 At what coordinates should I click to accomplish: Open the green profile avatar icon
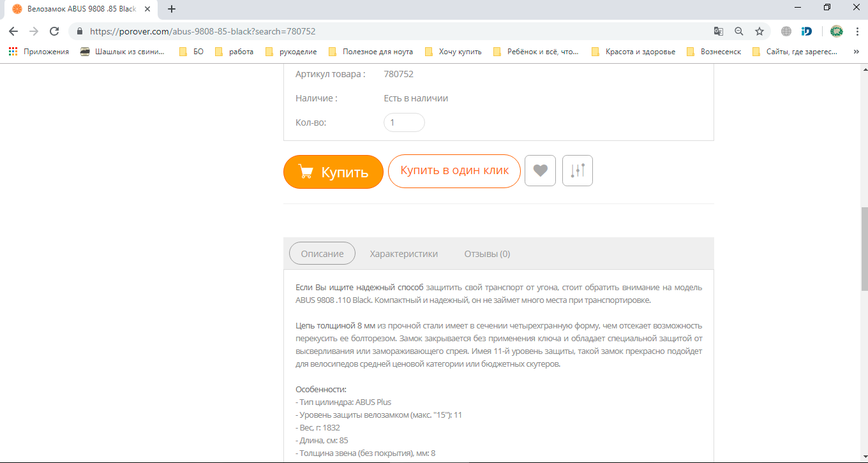(837, 31)
